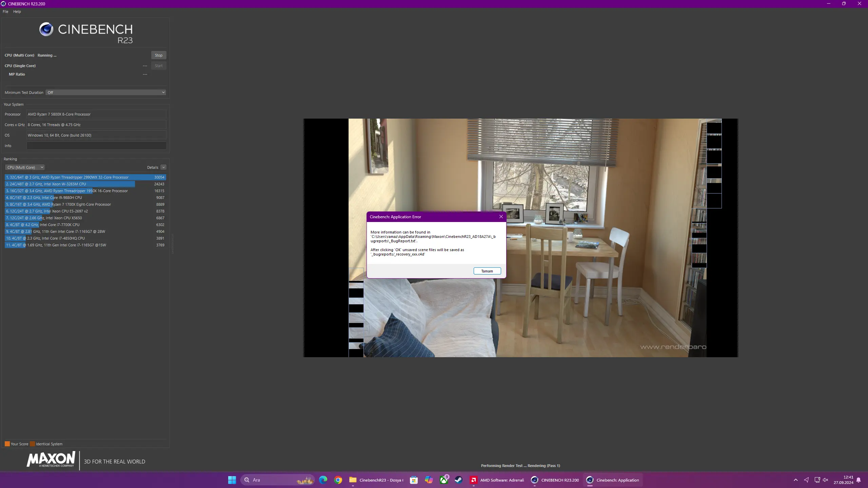Screen dimensions: 868x488
Task: Open Microsoft Store from the taskbar
Action: (x=414, y=480)
